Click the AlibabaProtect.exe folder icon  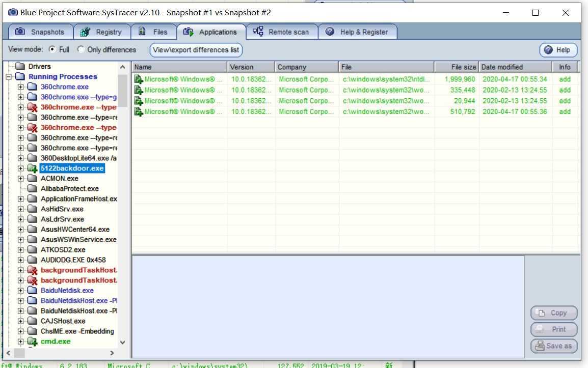(x=32, y=188)
